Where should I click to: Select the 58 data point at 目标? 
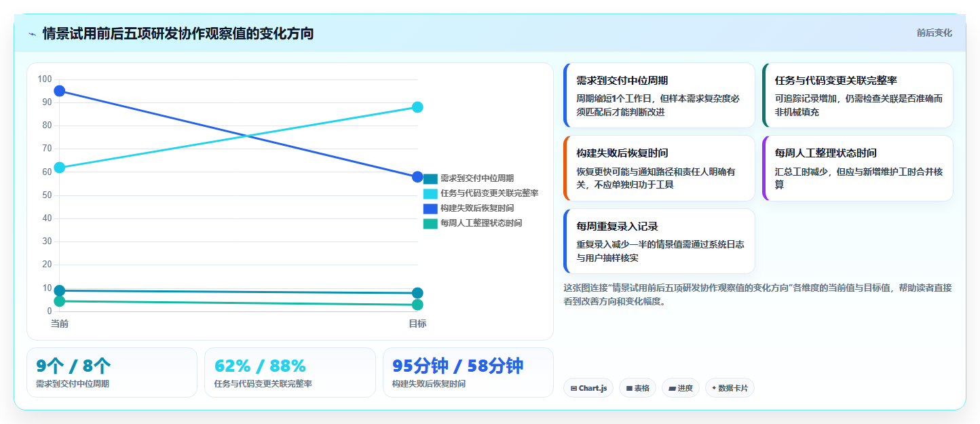417,177
